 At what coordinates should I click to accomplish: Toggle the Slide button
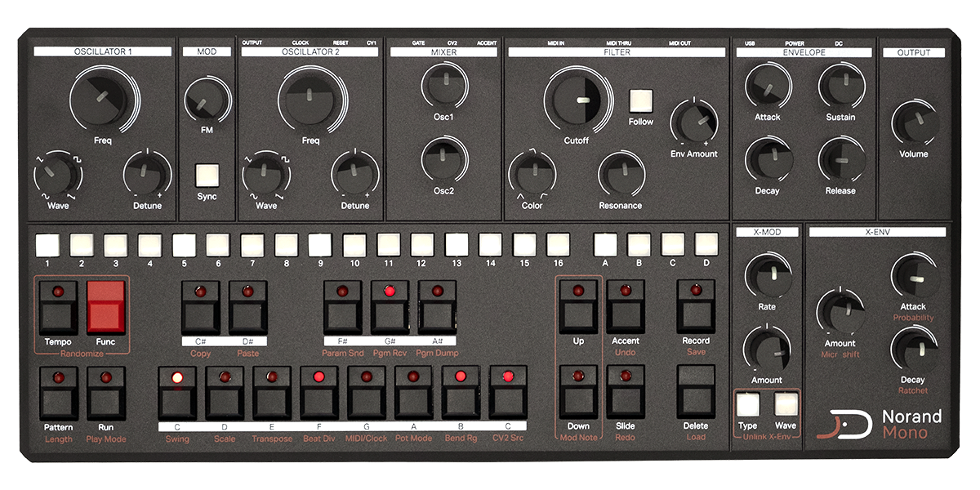626,394
